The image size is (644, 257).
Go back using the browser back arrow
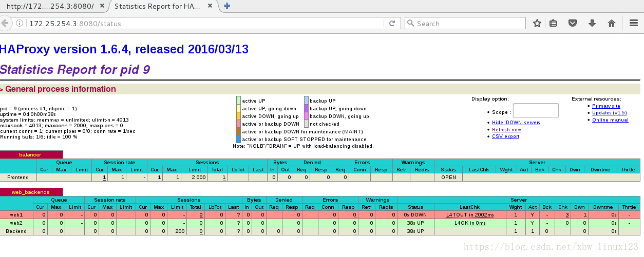[4, 23]
